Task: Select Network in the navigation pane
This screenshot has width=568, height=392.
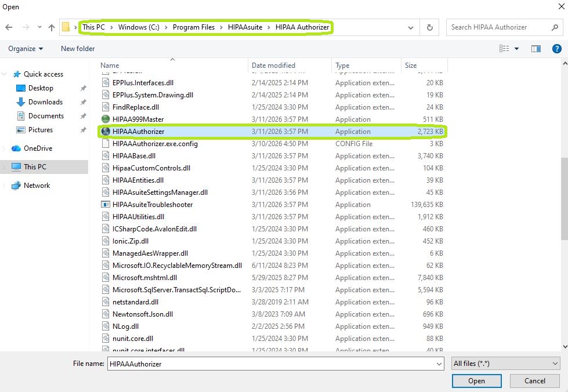Action: 37,186
